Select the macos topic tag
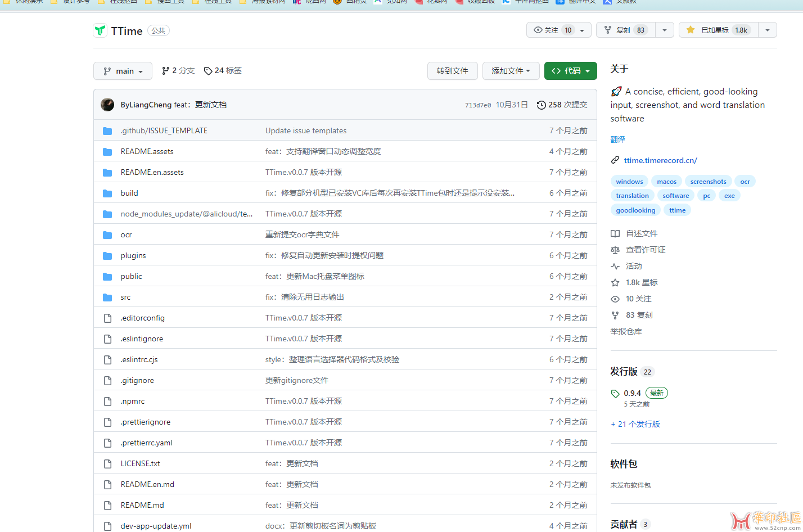The image size is (803, 532). pyautogui.click(x=666, y=181)
